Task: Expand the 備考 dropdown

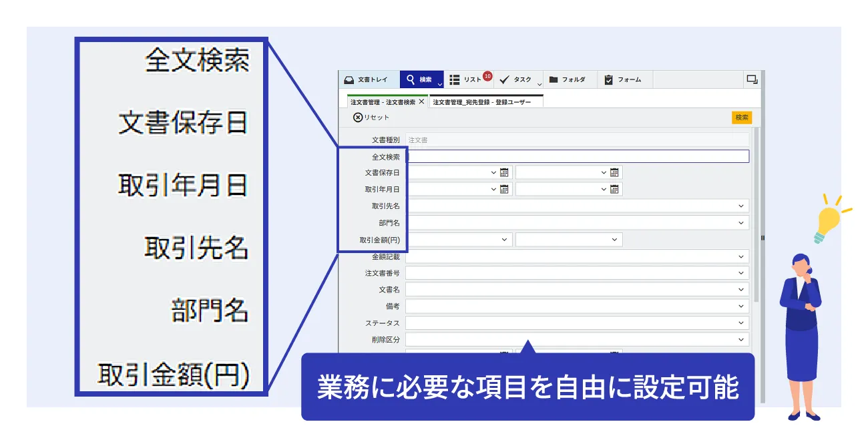Action: (741, 306)
